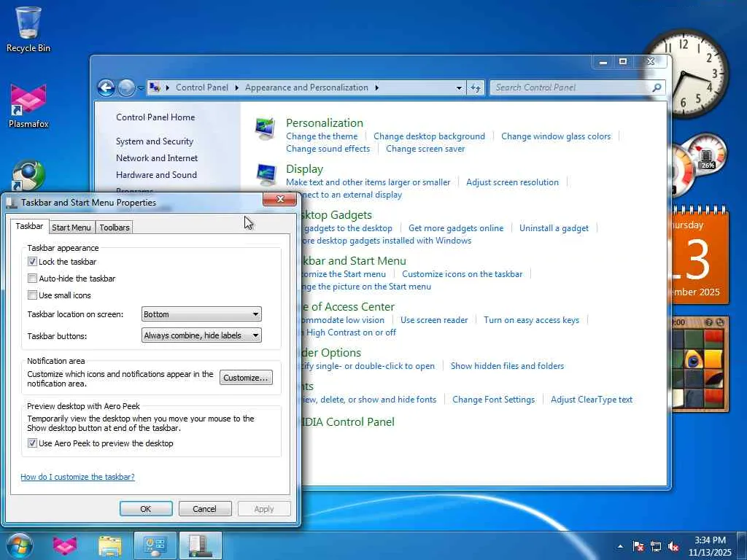747x560 pixels.
Task: Click Uninstall a gadget link
Action: 554,228
